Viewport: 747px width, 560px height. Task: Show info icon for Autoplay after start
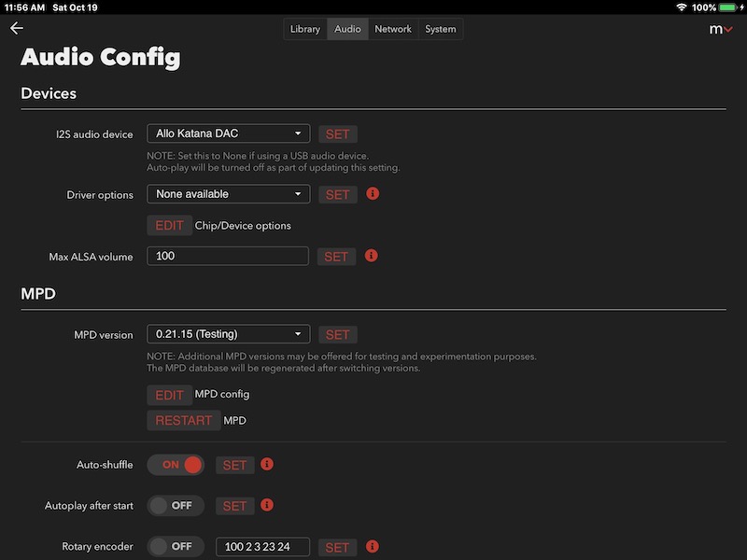267,505
